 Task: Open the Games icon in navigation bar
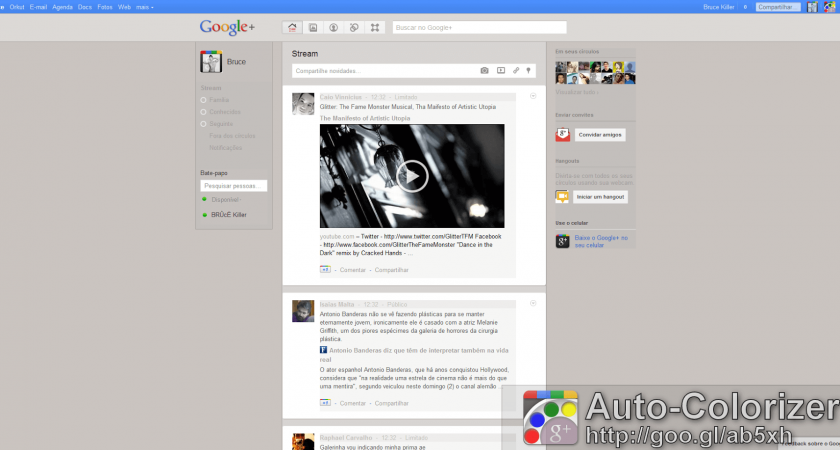[x=375, y=27]
